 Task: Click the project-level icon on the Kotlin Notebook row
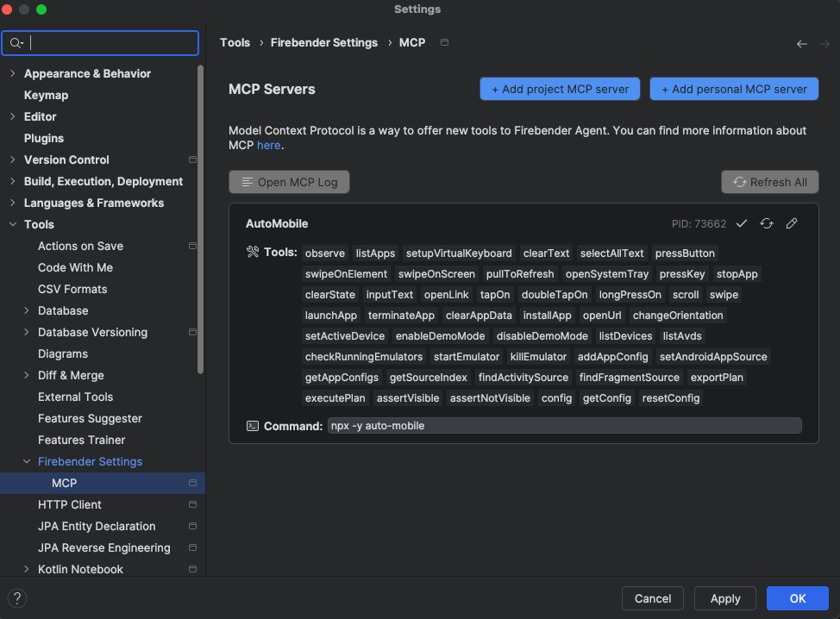pyautogui.click(x=192, y=569)
